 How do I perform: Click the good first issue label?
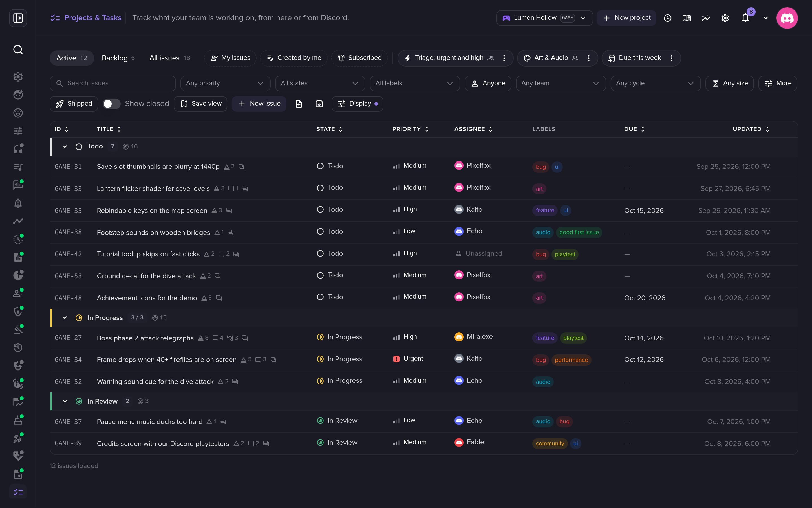pyautogui.click(x=579, y=233)
